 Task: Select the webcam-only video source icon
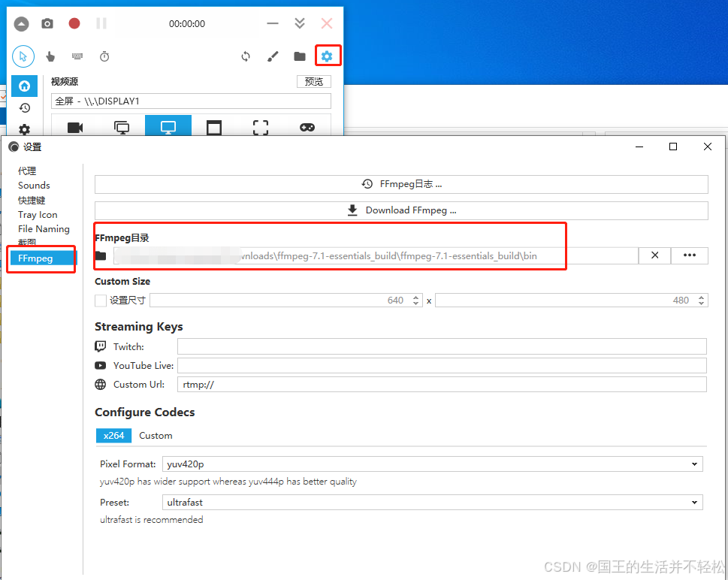coord(75,127)
